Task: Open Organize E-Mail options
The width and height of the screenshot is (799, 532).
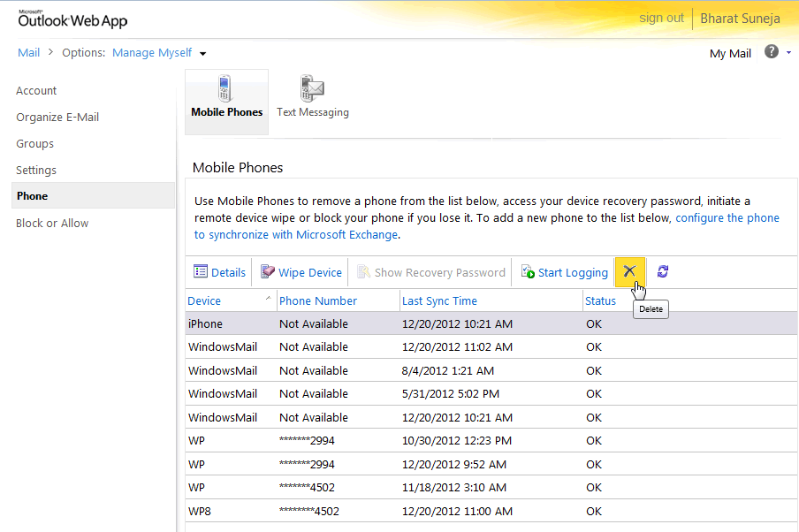Action: tap(57, 118)
